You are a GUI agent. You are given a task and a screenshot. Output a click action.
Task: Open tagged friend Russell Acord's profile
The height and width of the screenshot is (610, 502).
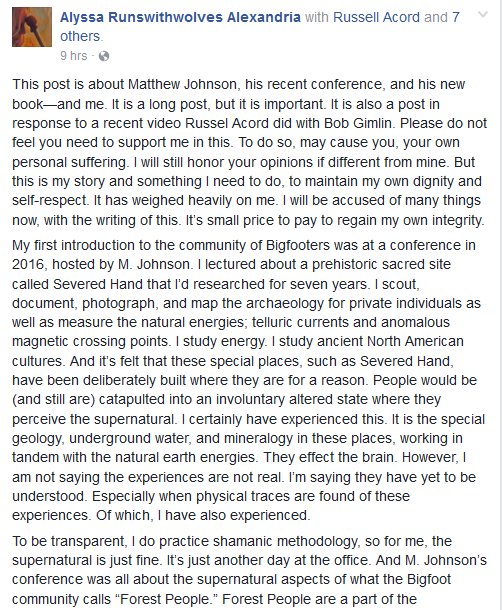click(x=377, y=17)
